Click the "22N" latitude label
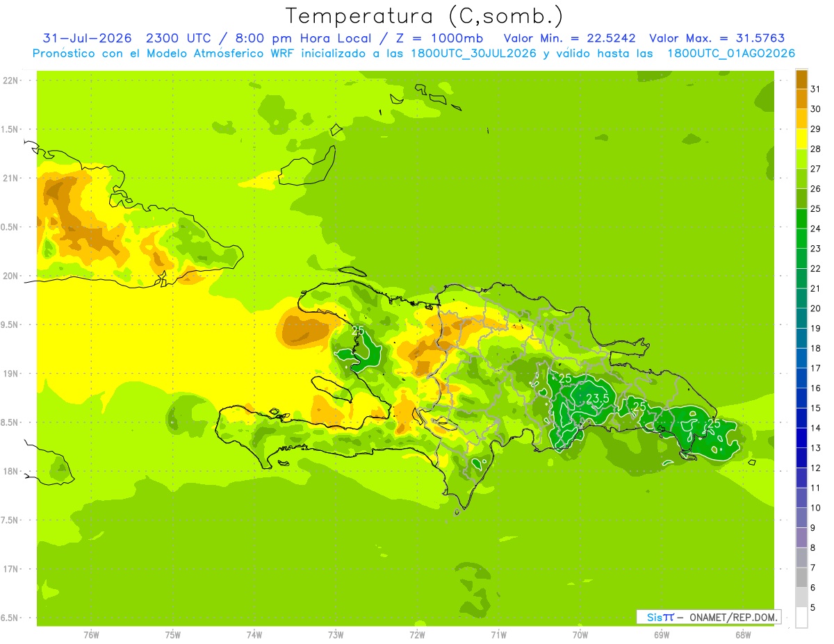The height and width of the screenshot is (644, 834). click(x=10, y=80)
